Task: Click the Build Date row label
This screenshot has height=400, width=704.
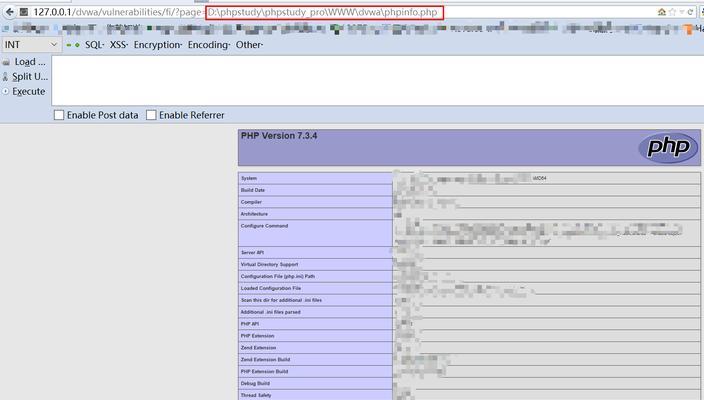Action: click(253, 190)
